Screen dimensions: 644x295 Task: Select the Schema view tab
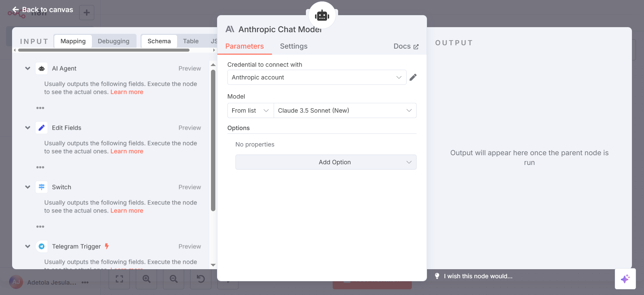(159, 41)
